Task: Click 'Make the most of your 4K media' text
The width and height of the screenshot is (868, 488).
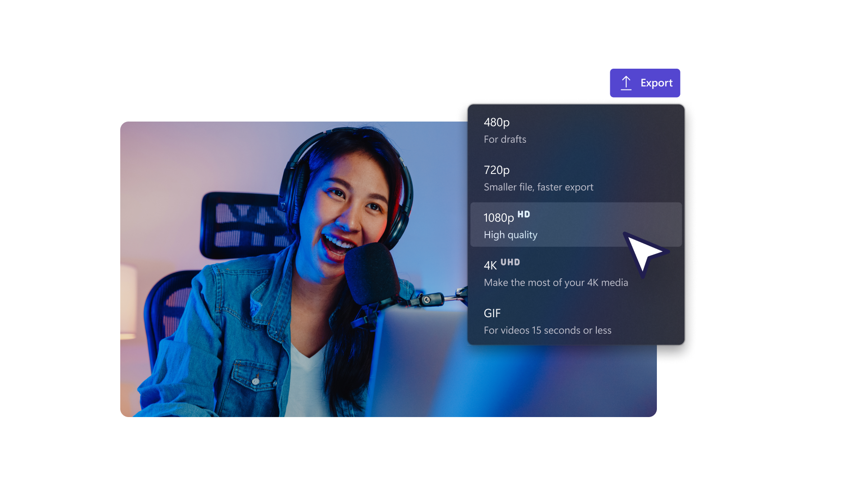Action: pos(556,282)
